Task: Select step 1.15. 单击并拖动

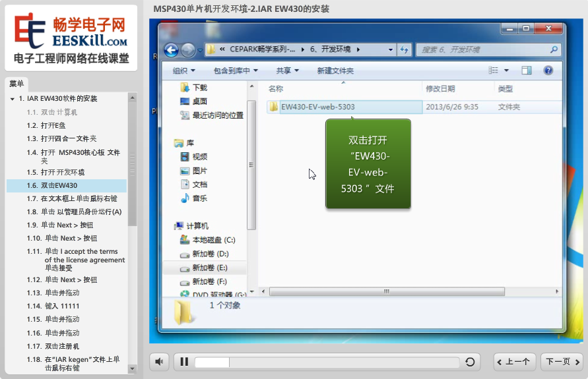Action: pyautogui.click(x=53, y=319)
